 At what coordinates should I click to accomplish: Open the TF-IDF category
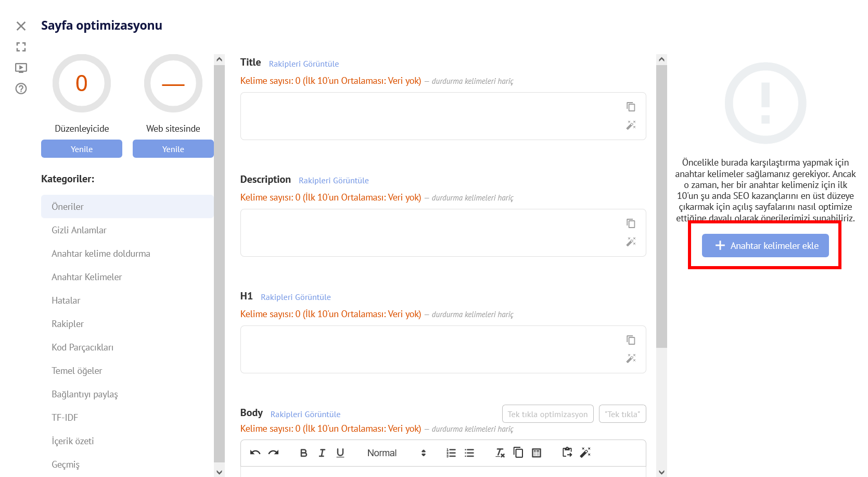coord(65,418)
